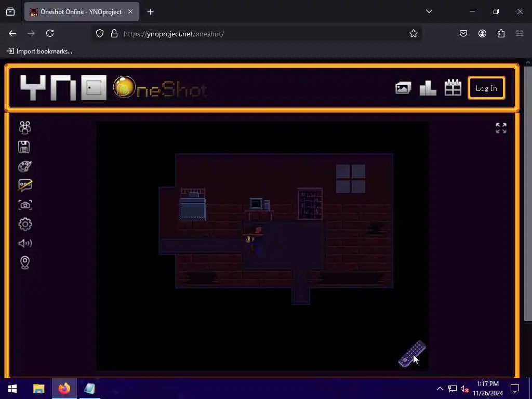Open the Windows Start menu
This screenshot has height=399, width=532.
(12, 389)
